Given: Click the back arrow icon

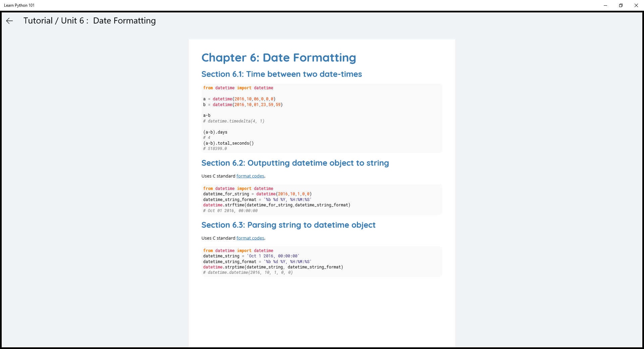Looking at the screenshot, I should 9,21.
